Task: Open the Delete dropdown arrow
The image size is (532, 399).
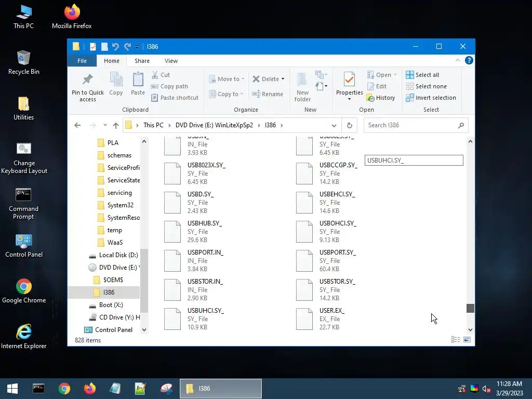Action: [283, 79]
